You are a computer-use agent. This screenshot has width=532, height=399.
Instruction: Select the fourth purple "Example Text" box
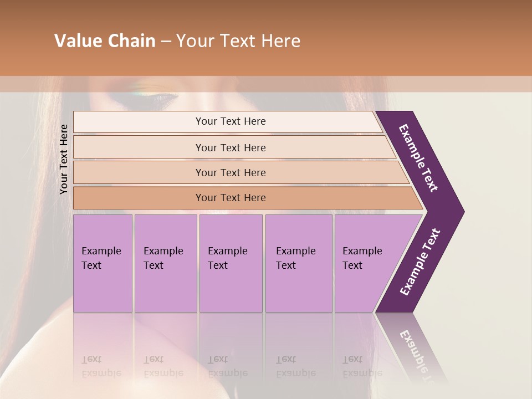tap(298, 263)
